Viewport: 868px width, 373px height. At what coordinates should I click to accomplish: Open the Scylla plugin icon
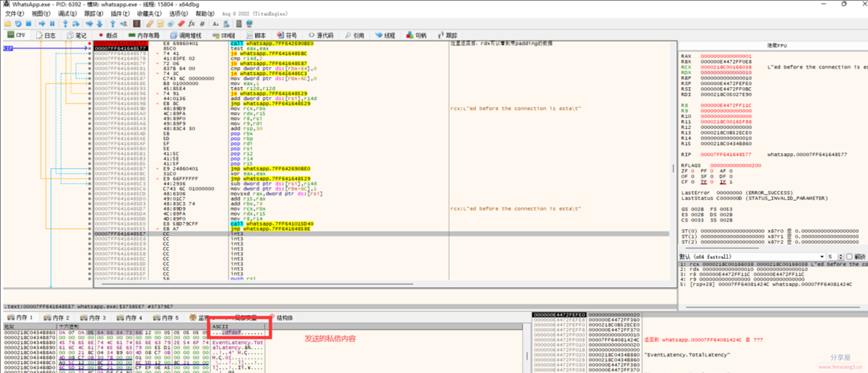click(x=136, y=24)
